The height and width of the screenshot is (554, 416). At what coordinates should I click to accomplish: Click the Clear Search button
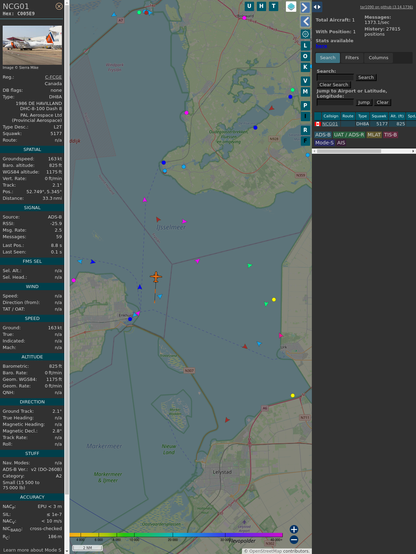334,85
